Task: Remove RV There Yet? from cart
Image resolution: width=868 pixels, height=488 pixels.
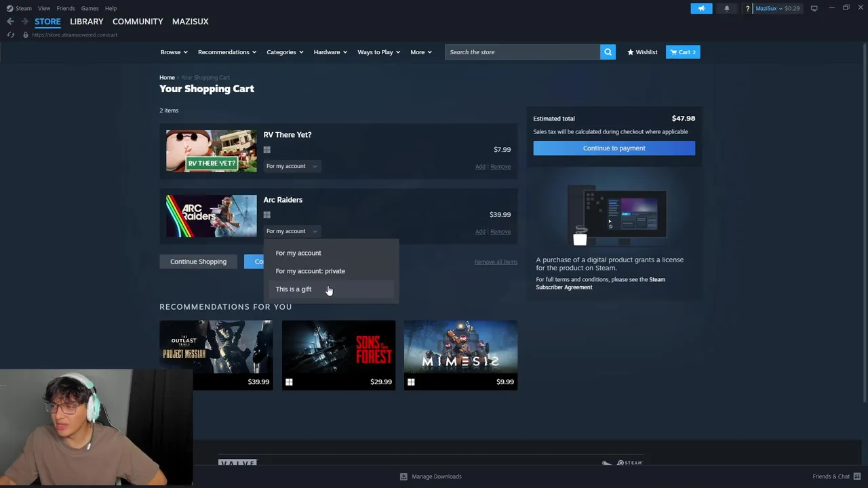Action: tap(500, 167)
